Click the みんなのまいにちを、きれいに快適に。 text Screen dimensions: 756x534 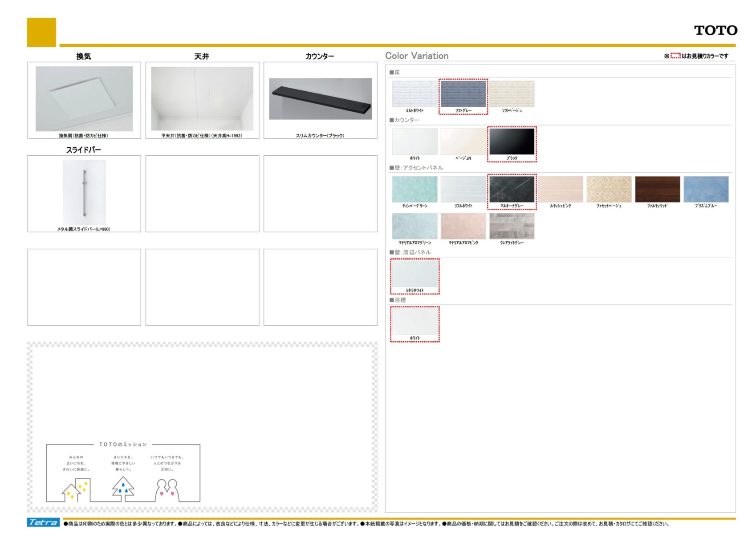point(76,463)
